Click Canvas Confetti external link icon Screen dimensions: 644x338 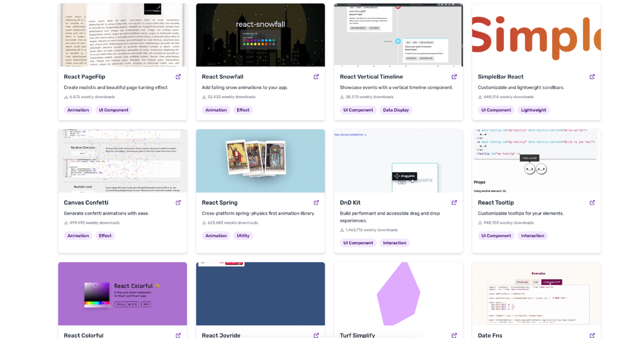178,203
